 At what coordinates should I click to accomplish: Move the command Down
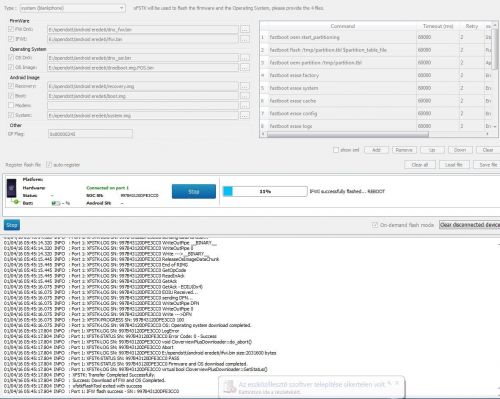[460, 150]
